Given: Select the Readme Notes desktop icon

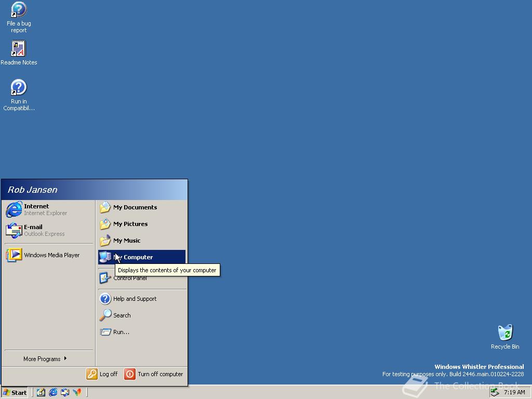Looking at the screenshot, I should [19, 52].
